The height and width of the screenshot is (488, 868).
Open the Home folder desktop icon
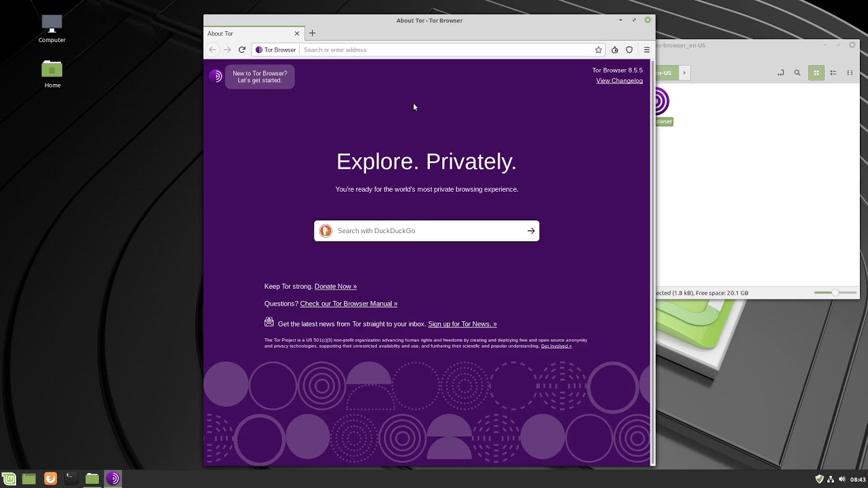coord(52,75)
